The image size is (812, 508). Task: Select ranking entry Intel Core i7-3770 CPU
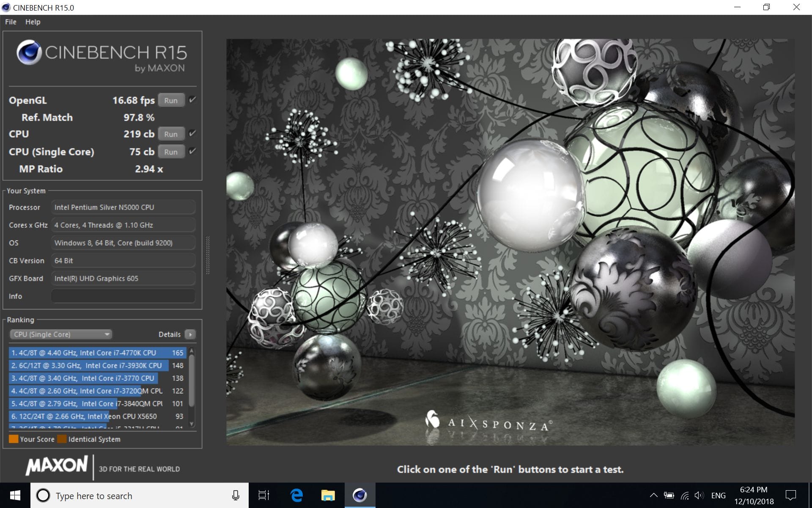[x=97, y=378]
